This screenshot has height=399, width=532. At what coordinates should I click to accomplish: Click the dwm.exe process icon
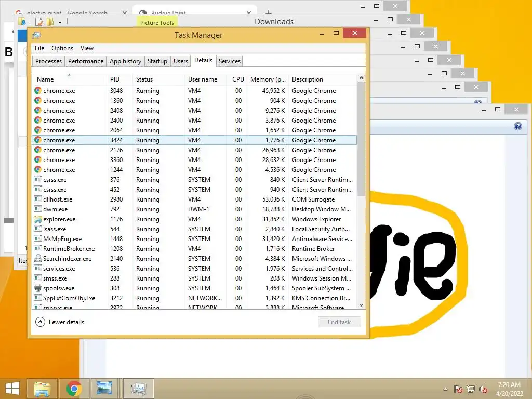click(37, 209)
